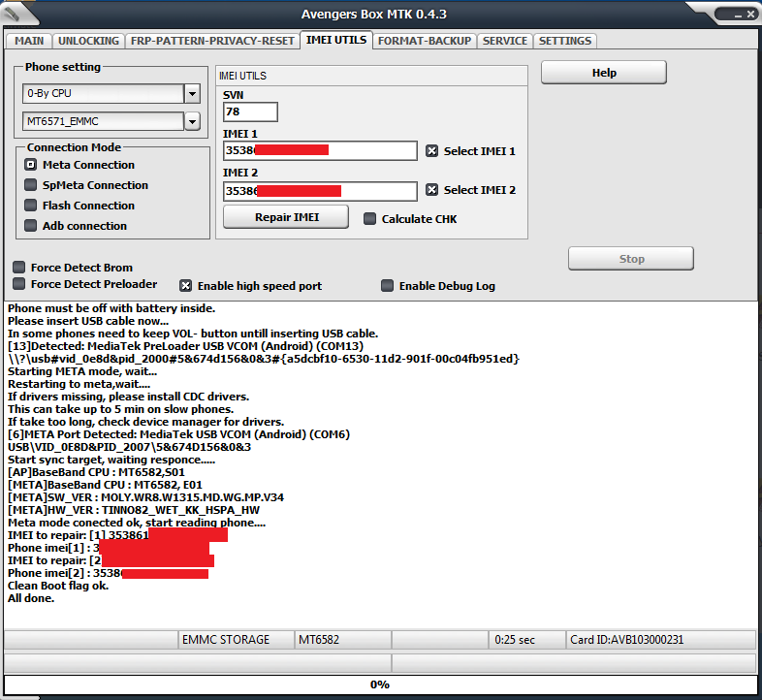Select the IMEI UTILS tab
Screen dimensions: 762x700
pos(336,40)
